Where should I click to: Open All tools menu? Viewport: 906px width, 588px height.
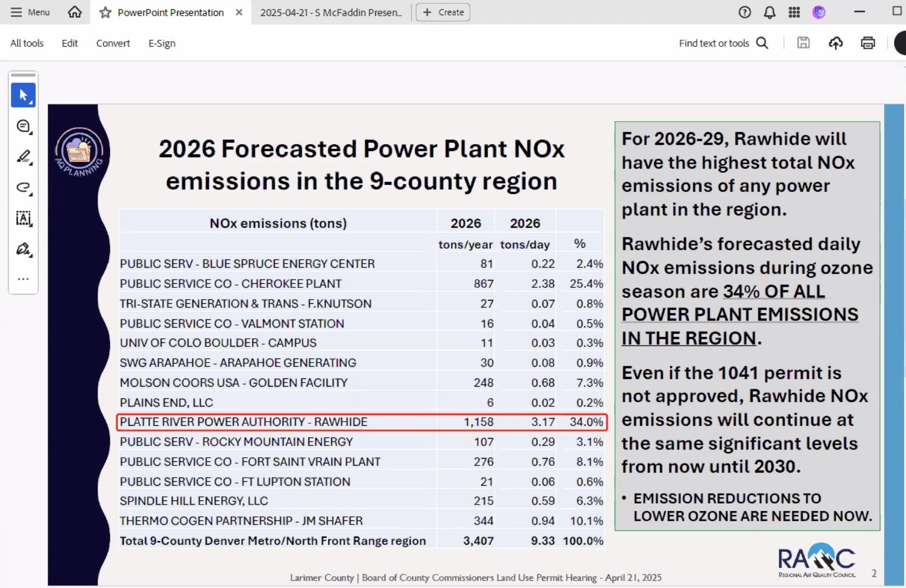tap(27, 43)
